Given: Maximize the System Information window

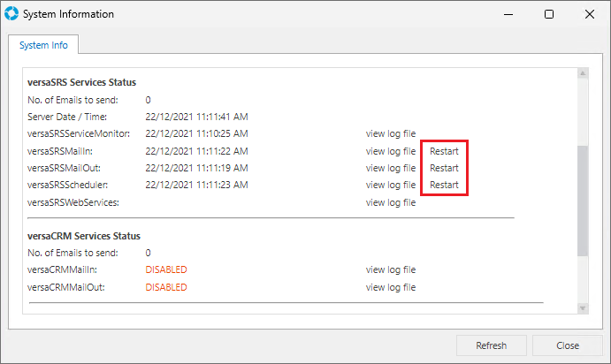Looking at the screenshot, I should (549, 14).
